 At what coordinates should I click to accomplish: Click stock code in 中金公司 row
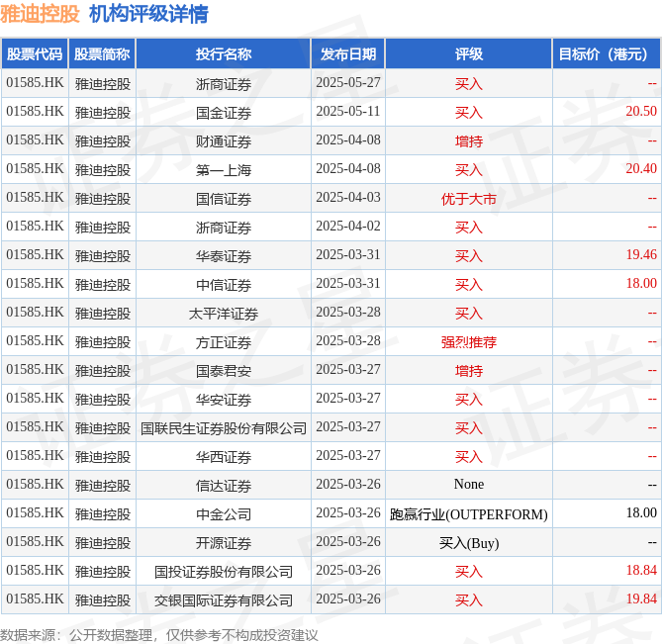(x=35, y=513)
